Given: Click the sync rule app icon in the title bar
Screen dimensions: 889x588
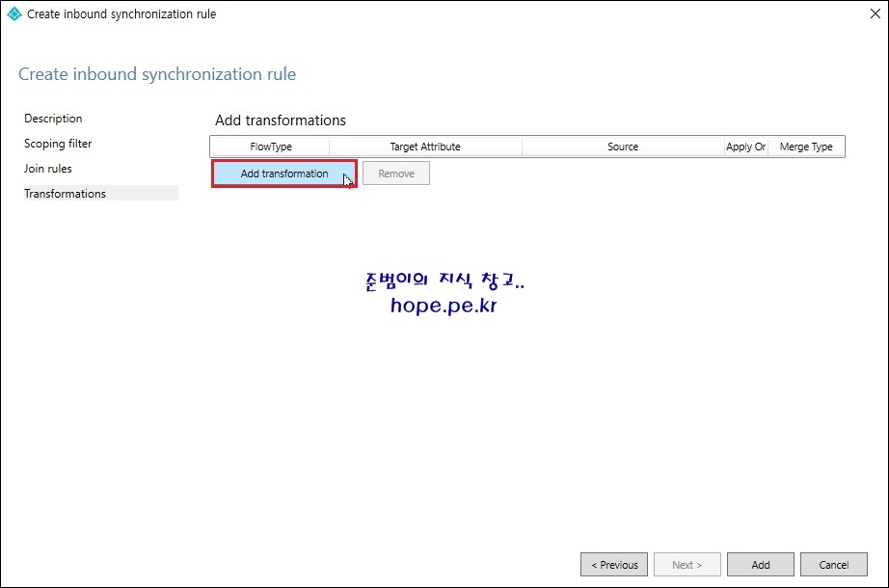Looking at the screenshot, I should (14, 13).
